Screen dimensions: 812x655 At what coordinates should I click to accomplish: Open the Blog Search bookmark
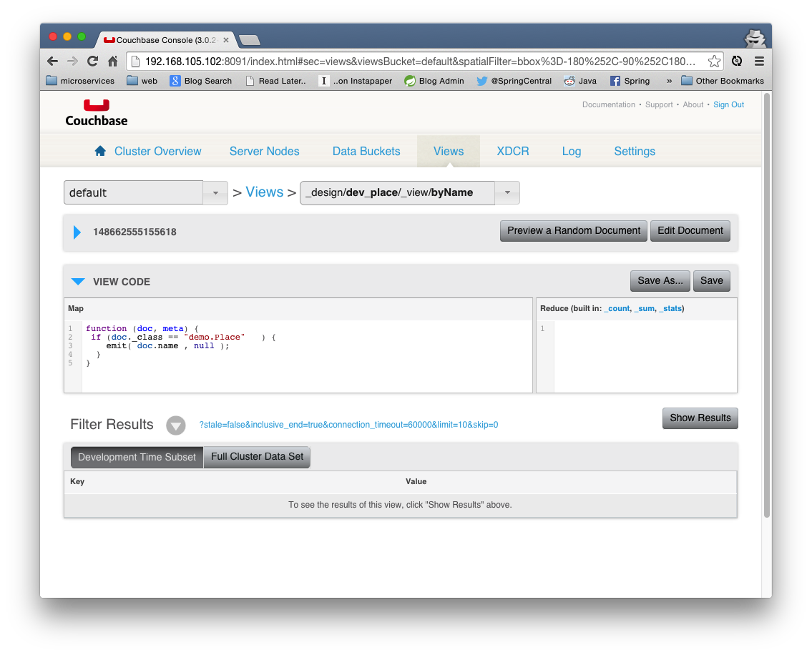(201, 81)
